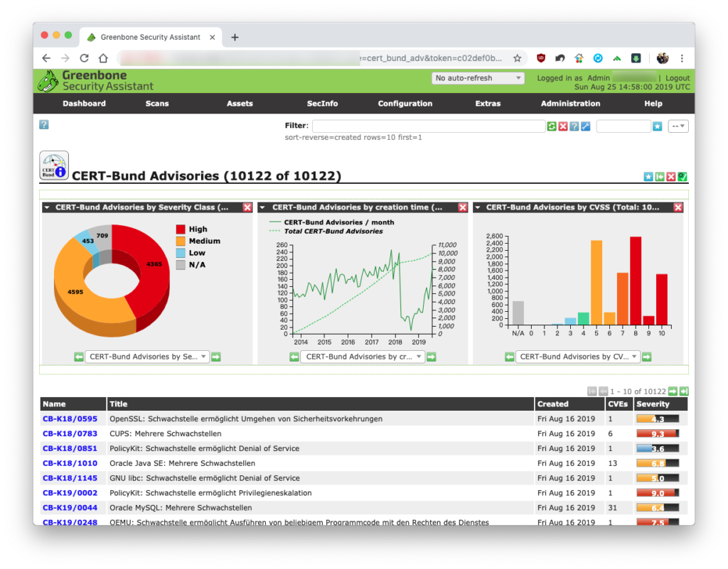Screen dimensions: 728x569
Task: Click the green update filter refresh icon
Action: coord(552,126)
